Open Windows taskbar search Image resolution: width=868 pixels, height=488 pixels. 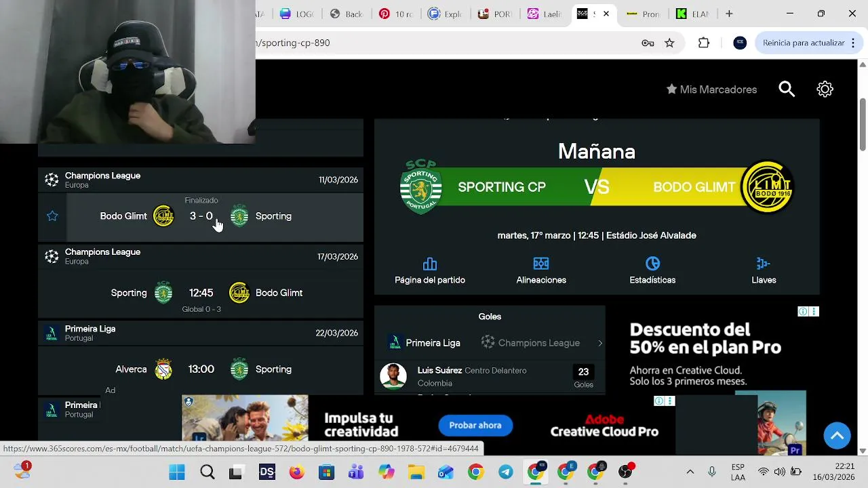point(208,472)
